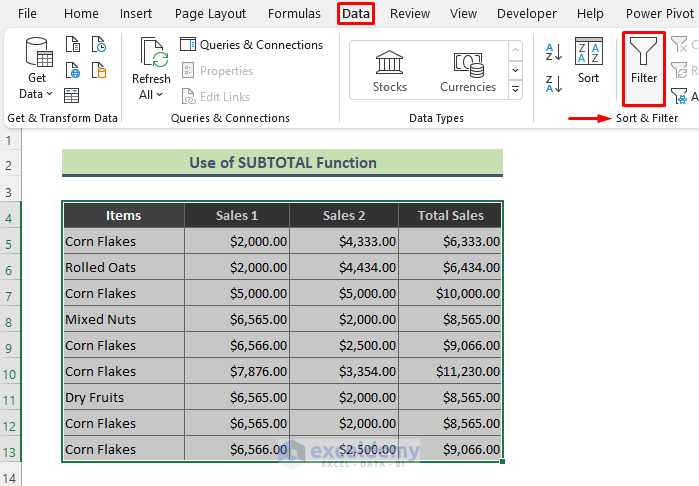Image resolution: width=699 pixels, height=486 pixels.
Task: Toggle the Filter button on
Action: tap(644, 62)
